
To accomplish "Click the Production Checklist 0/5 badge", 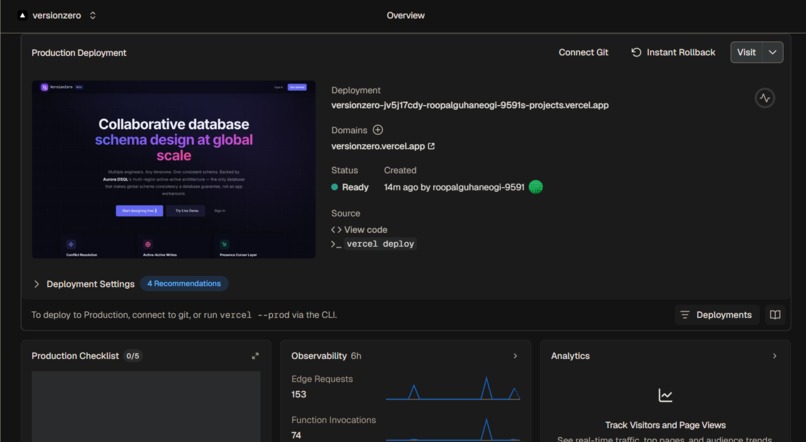I will [x=133, y=356].
